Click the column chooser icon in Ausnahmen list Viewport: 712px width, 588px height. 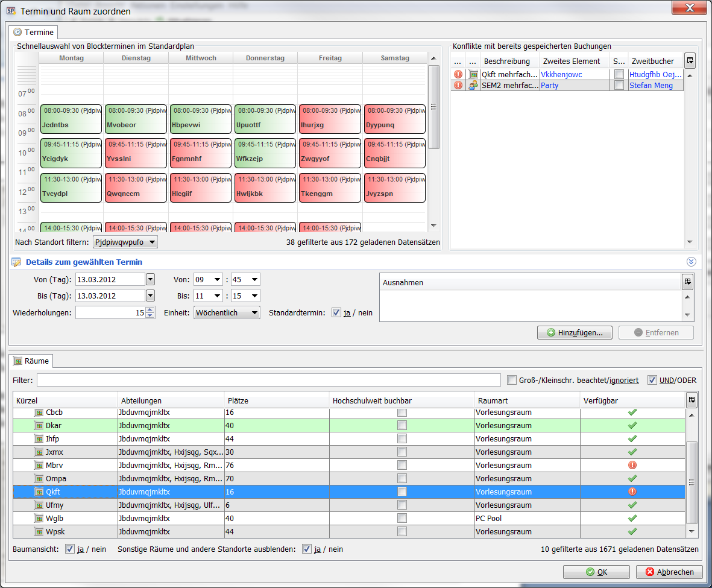click(x=687, y=282)
